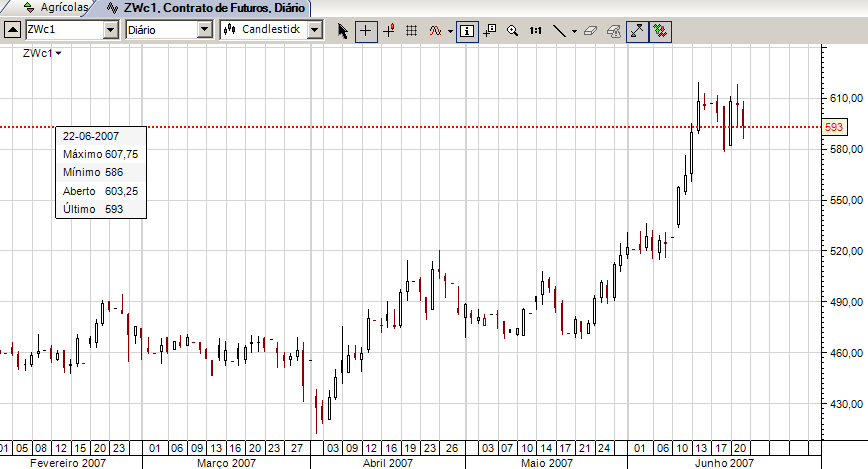Click the erase all drawings icon
This screenshot has width=868, height=469.
614,30
